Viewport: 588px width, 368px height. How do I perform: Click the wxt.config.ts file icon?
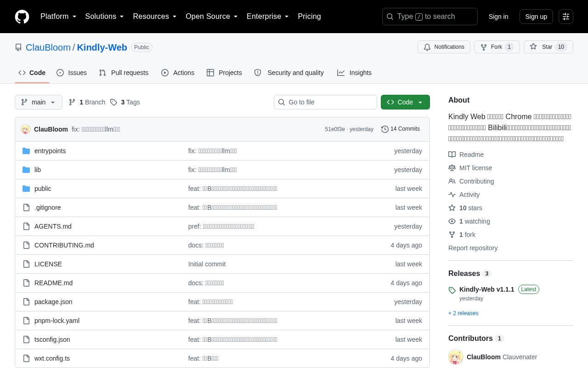[x=26, y=358]
